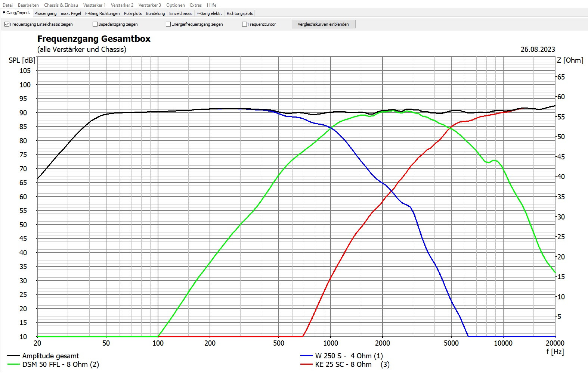Click the 1000 frequency axis label
This screenshot has width=588, height=377.
pyautogui.click(x=331, y=343)
